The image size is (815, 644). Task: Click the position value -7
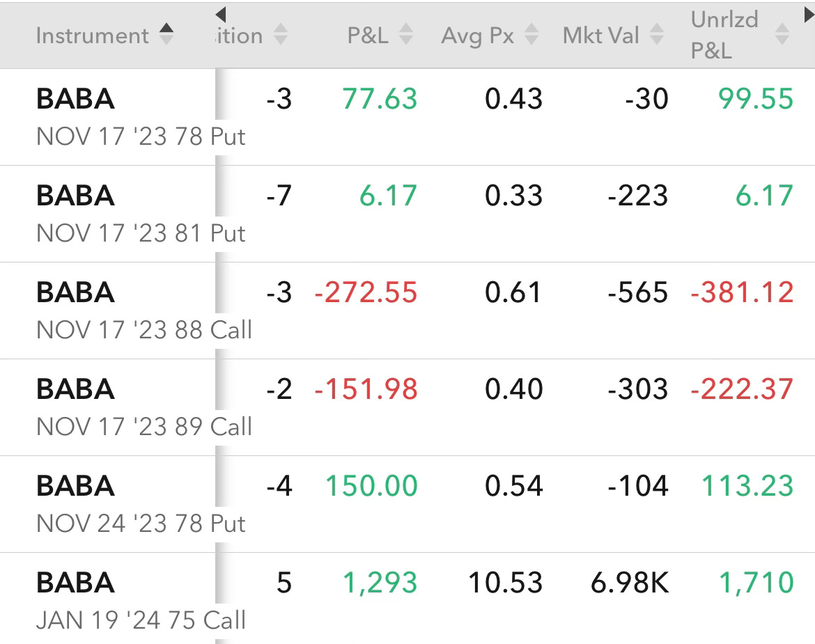pos(279,196)
